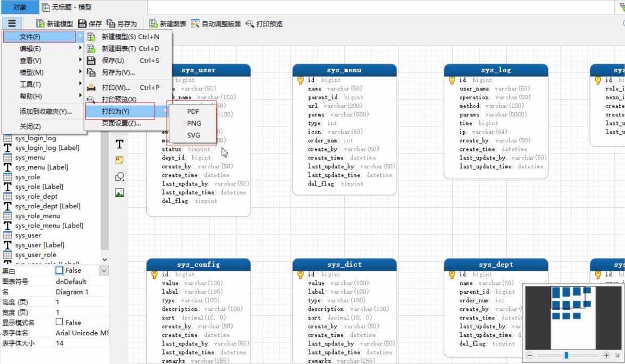Expand the Tools (工具) submenu

pyautogui.click(x=30, y=84)
